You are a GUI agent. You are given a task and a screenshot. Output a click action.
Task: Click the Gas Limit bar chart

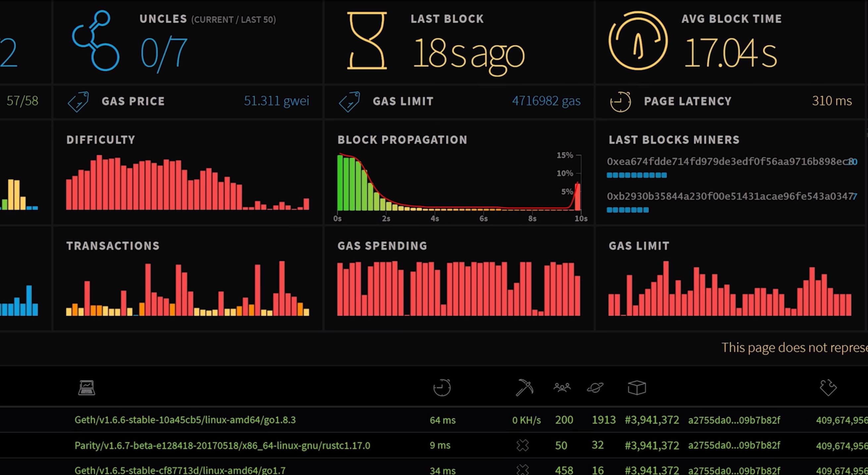click(x=730, y=289)
